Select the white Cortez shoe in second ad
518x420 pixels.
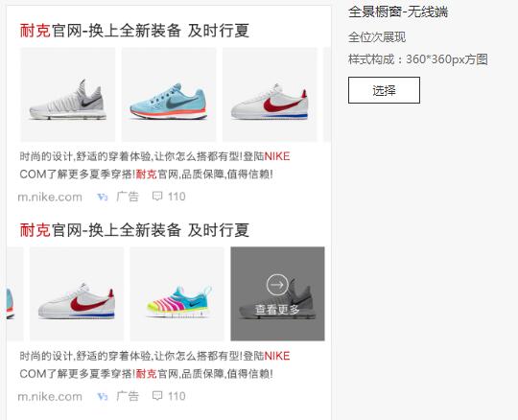[77, 293]
